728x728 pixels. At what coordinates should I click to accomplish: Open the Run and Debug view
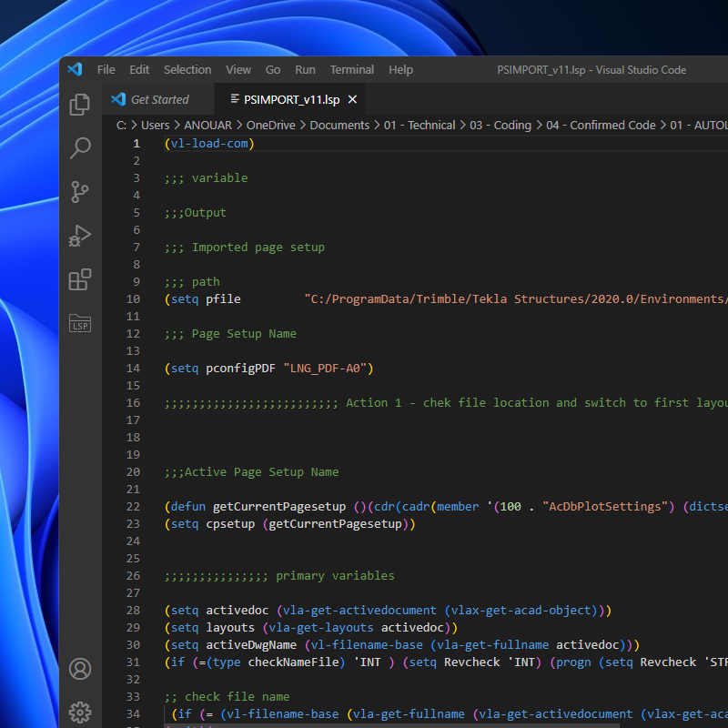[x=80, y=236]
